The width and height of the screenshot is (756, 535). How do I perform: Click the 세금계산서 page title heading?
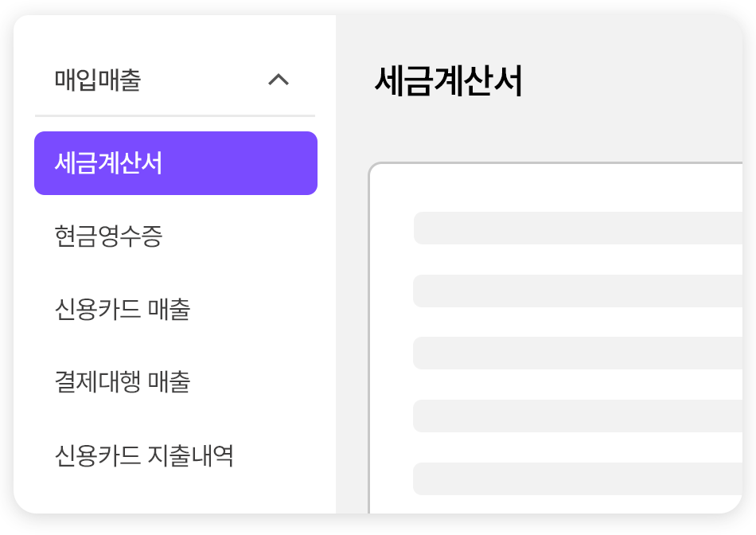pyautogui.click(x=448, y=81)
